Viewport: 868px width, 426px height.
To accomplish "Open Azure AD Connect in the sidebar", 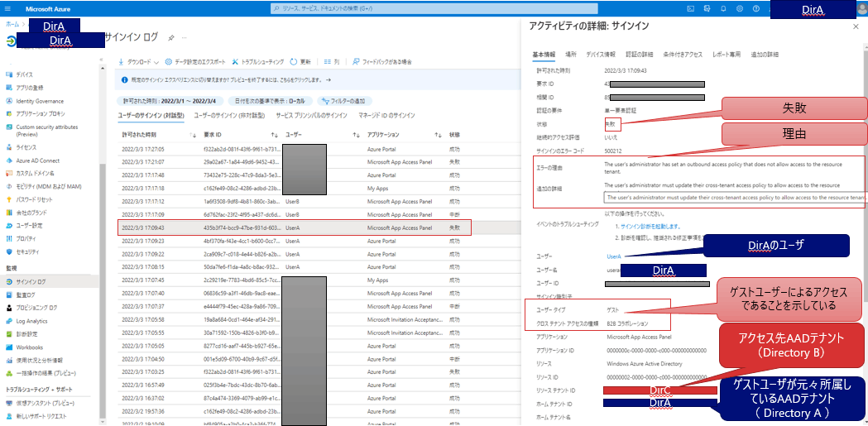I will 39,160.
